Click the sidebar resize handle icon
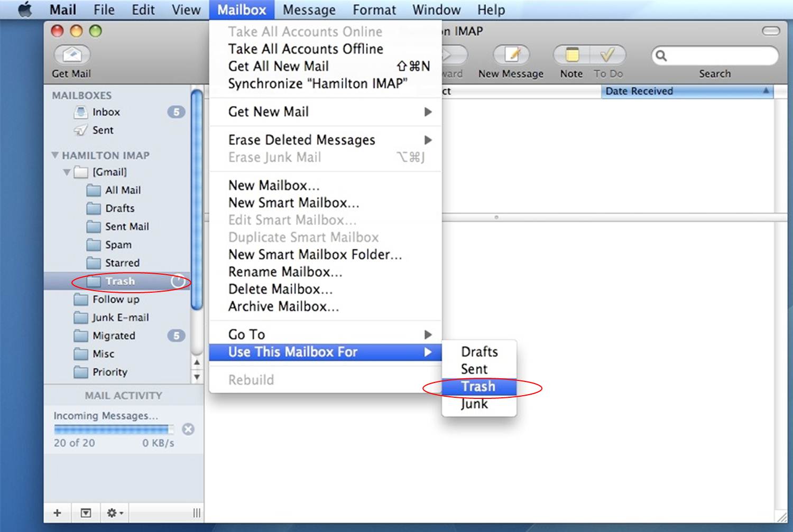Screen dimensions: 793x532 coord(197,512)
